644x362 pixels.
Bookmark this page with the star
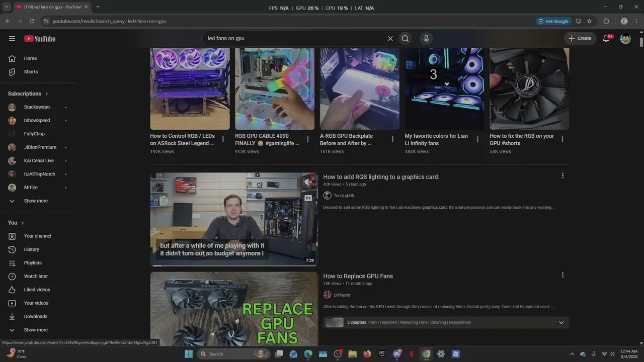[589, 21]
